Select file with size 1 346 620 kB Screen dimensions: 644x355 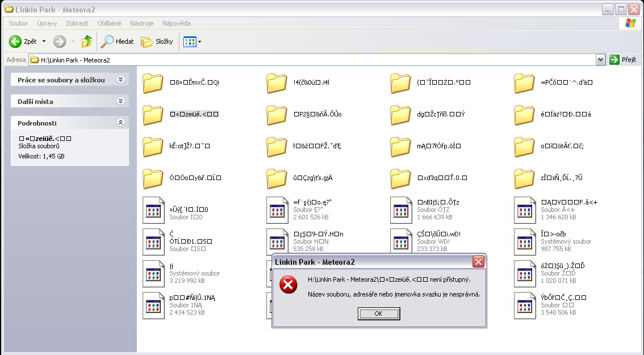(x=525, y=210)
